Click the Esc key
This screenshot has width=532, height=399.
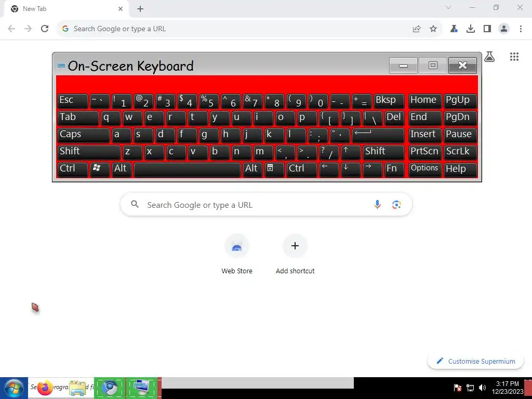tap(73, 101)
